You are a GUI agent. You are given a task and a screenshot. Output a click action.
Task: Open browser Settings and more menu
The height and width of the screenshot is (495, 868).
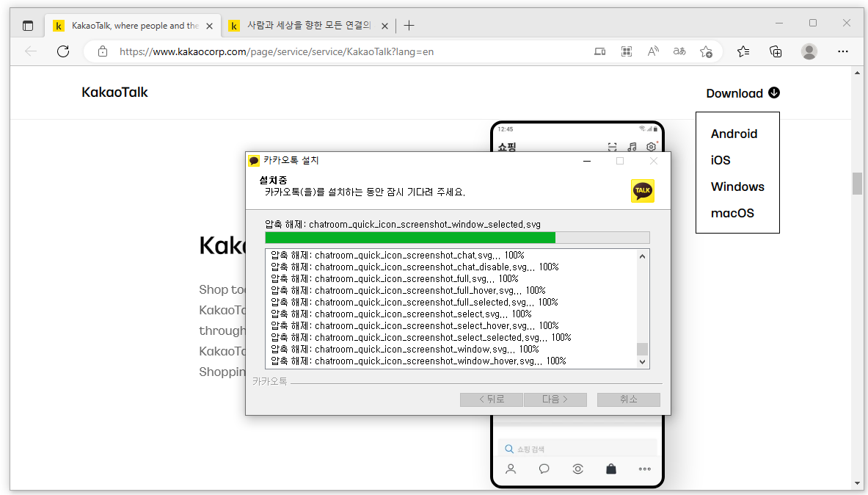coord(842,51)
